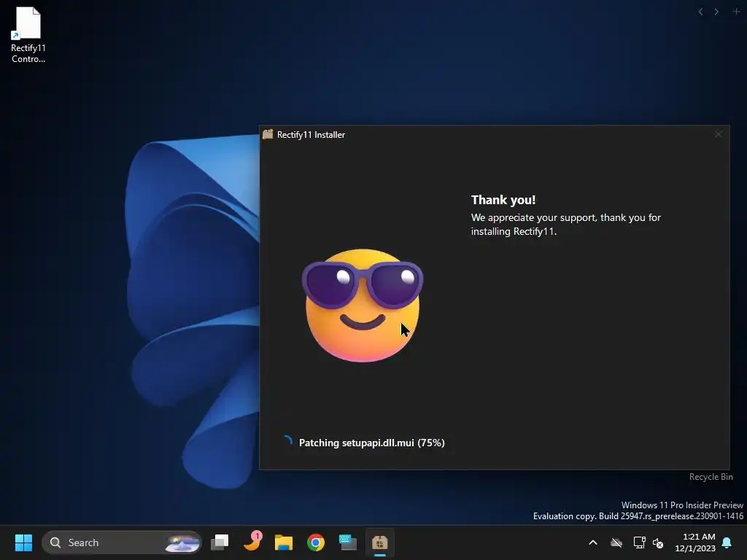Click the "We appreciate your support" message

coord(565,225)
